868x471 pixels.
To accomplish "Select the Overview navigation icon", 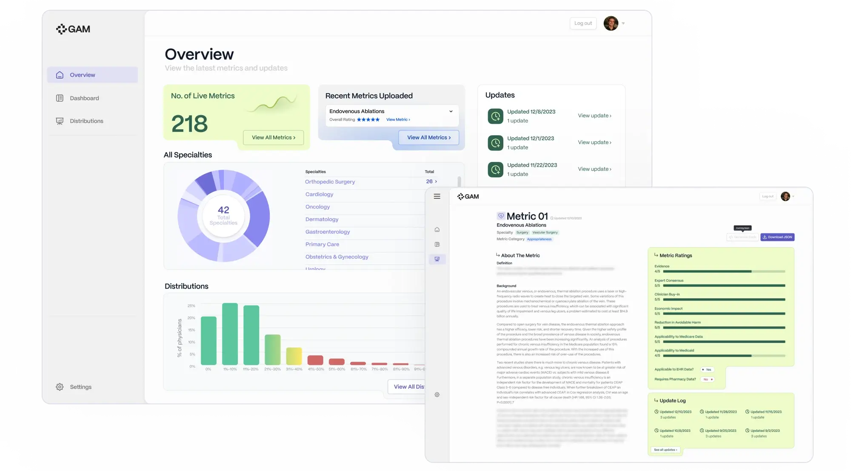I will coord(59,74).
